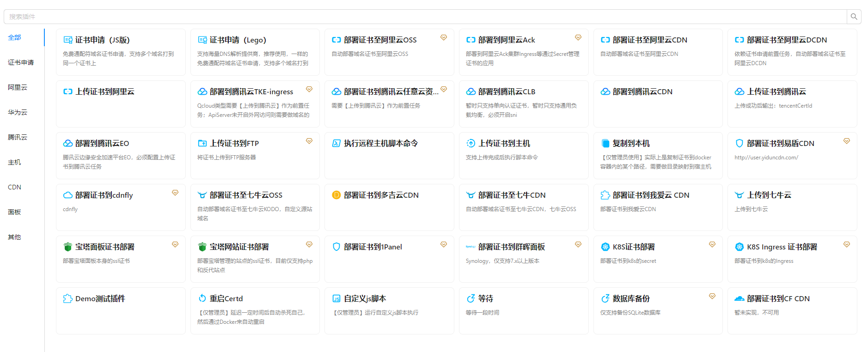The width and height of the screenshot is (868, 352).
Task: Select the 全部 category tab
Action: [15, 37]
